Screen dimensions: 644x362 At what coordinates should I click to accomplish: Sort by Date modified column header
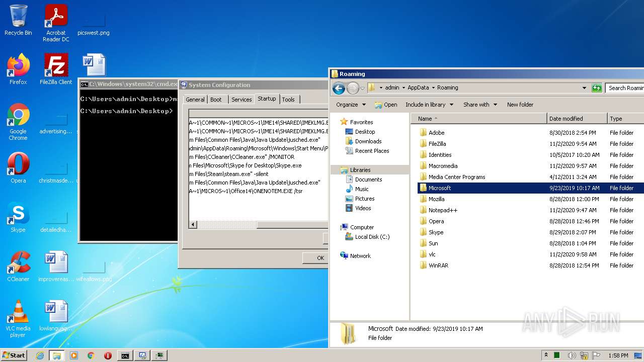pos(577,119)
